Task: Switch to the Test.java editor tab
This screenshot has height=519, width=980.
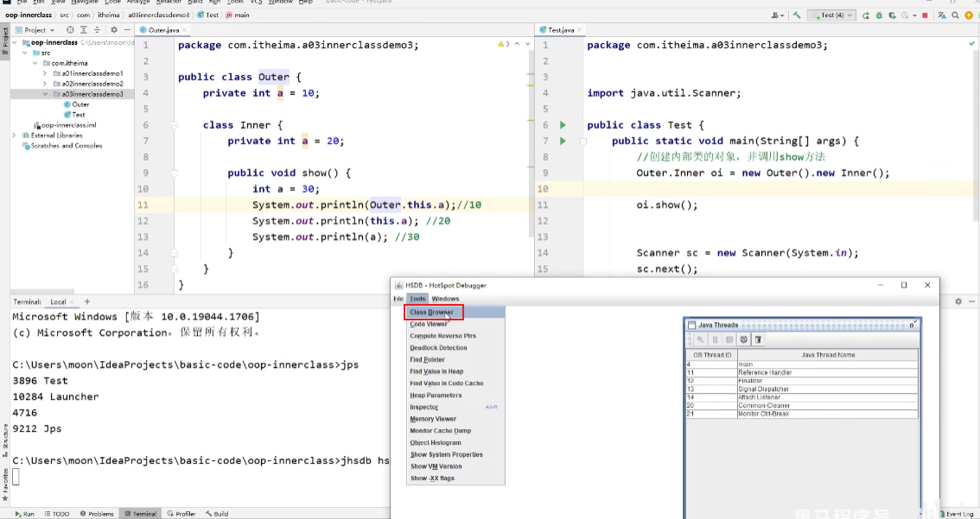Action: coord(561,29)
